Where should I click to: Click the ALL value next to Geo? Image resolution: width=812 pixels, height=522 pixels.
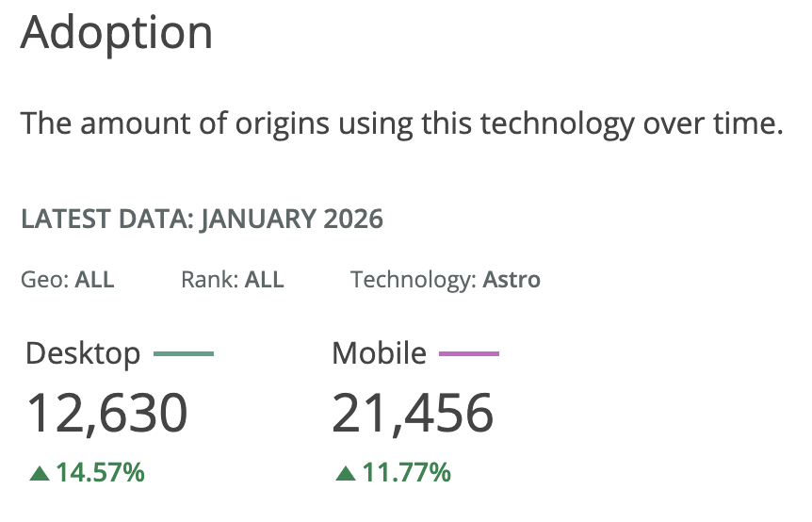[x=95, y=280]
